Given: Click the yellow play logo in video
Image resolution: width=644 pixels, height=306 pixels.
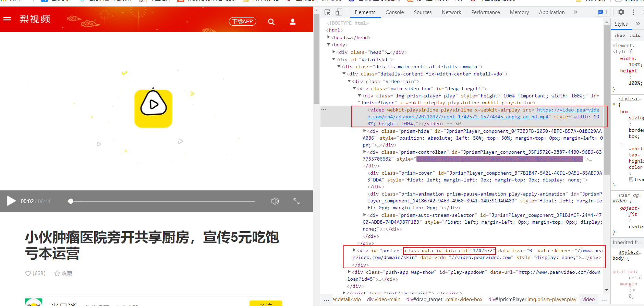Looking at the screenshot, I should pos(153,108).
